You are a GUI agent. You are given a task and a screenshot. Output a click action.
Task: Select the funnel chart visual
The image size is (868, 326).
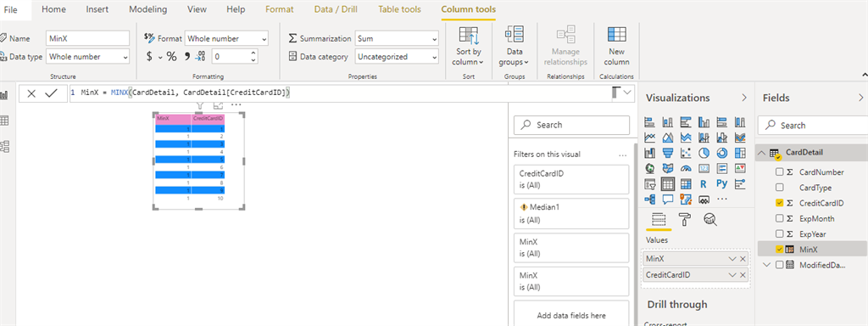[x=668, y=153]
